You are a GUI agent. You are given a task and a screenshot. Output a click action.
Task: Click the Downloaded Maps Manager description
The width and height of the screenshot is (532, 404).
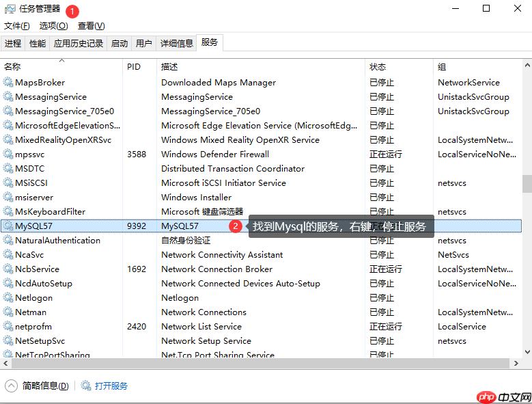click(219, 83)
